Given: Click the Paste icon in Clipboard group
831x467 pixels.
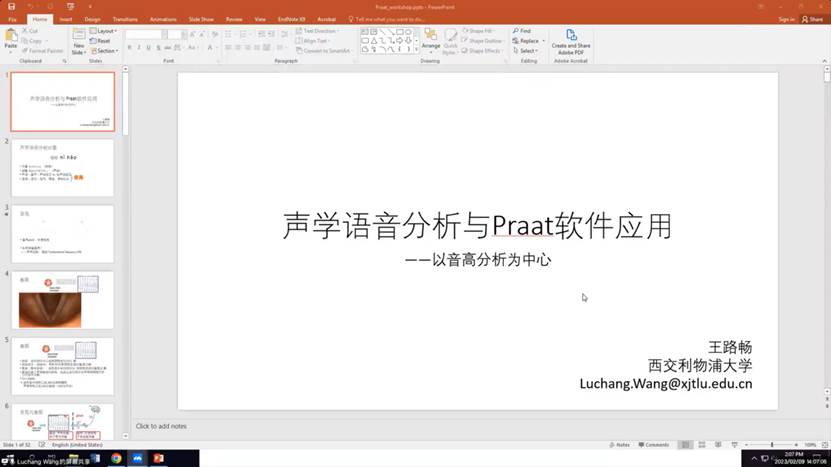Looking at the screenshot, I should pos(10,38).
